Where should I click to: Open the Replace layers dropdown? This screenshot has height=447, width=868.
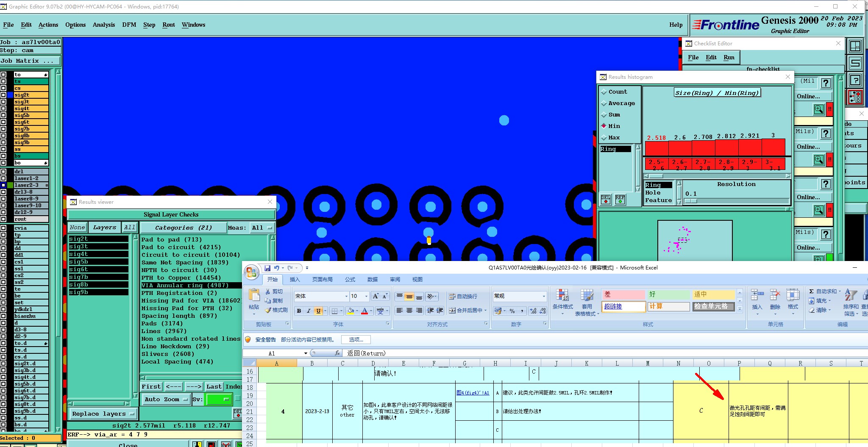[x=103, y=414]
